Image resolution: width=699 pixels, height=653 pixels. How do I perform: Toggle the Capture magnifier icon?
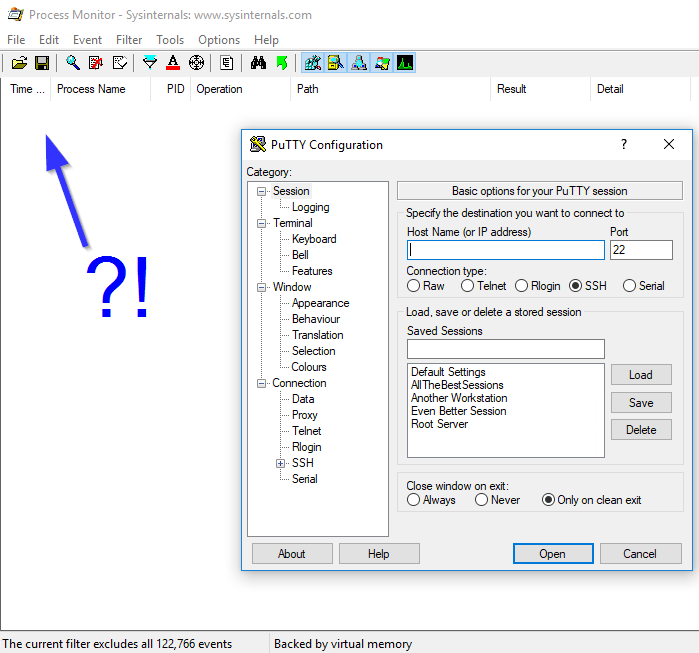[73, 63]
